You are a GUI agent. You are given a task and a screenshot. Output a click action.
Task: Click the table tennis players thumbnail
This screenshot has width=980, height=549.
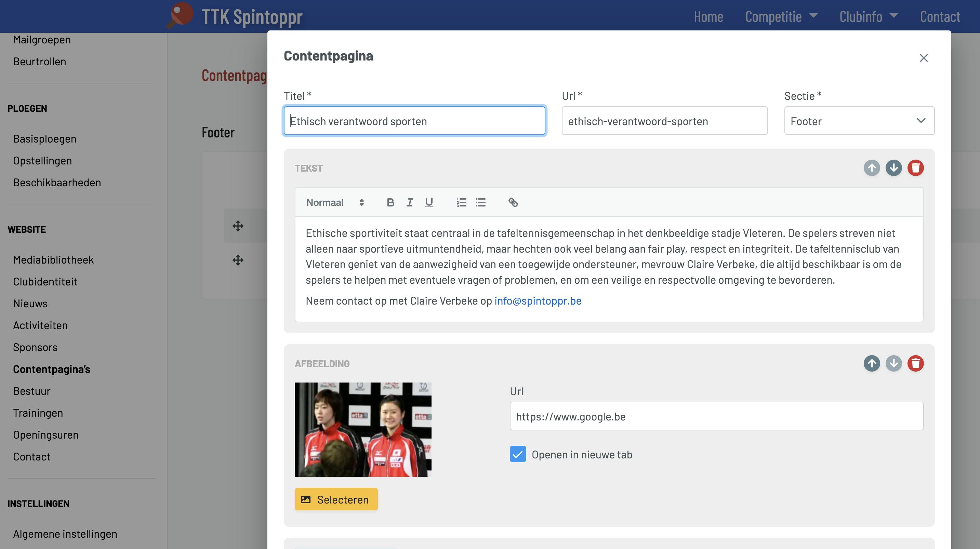pos(363,430)
